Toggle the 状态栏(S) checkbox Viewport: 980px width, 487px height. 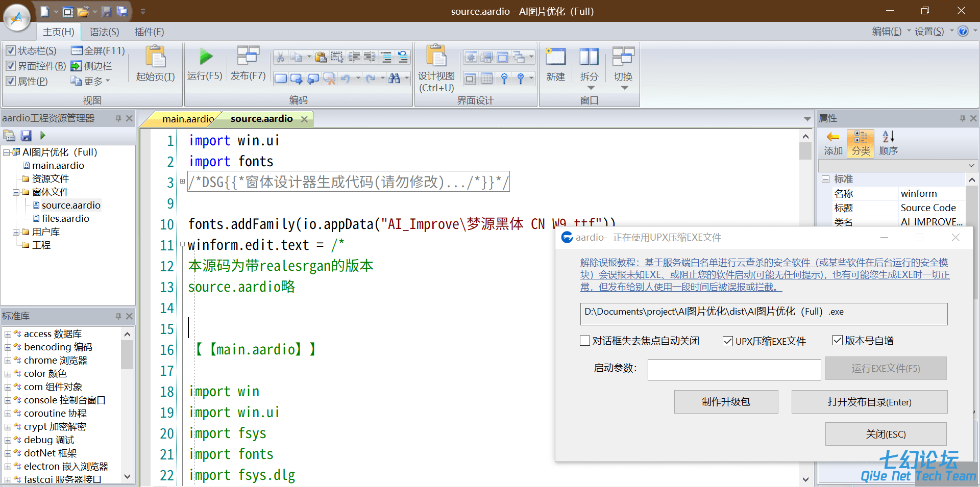11,50
